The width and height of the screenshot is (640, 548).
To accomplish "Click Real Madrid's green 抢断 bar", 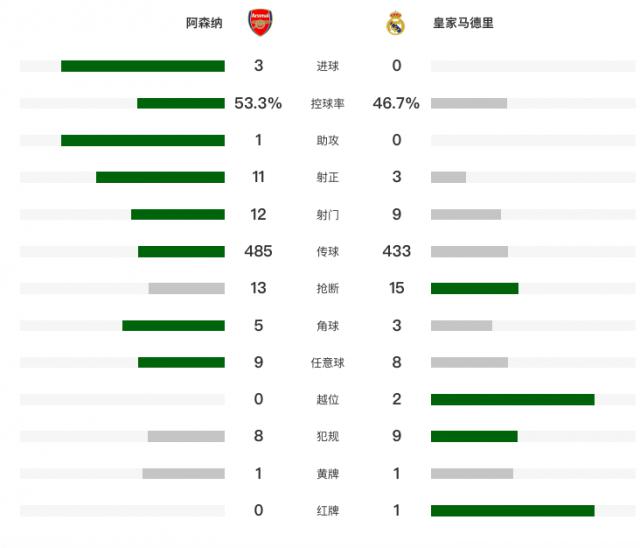I will tap(474, 288).
